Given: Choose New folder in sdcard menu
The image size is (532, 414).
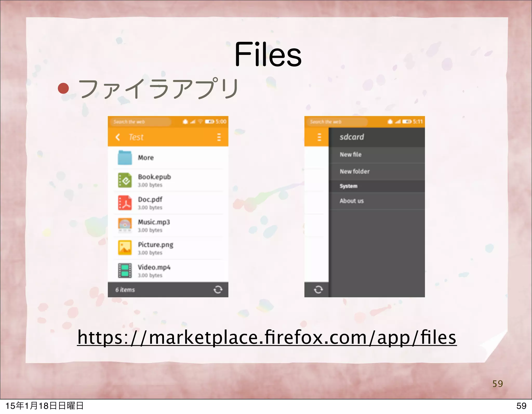Looking at the screenshot, I should pyautogui.click(x=377, y=172).
